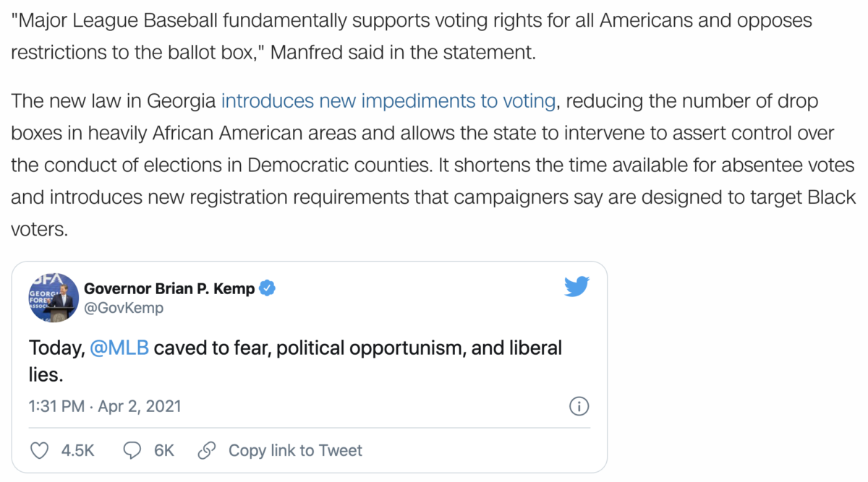This screenshot has width=868, height=482.
Task: Click the 6K replies count
Action: (x=164, y=451)
